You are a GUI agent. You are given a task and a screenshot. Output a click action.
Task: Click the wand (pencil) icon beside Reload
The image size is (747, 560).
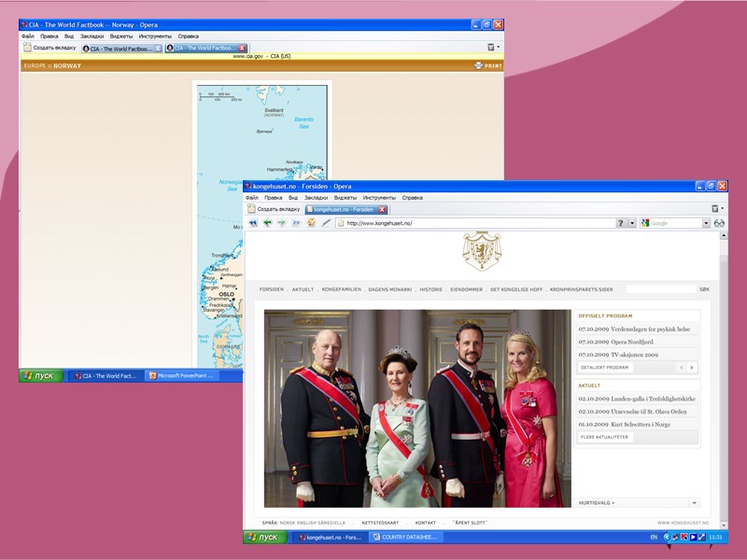326,222
